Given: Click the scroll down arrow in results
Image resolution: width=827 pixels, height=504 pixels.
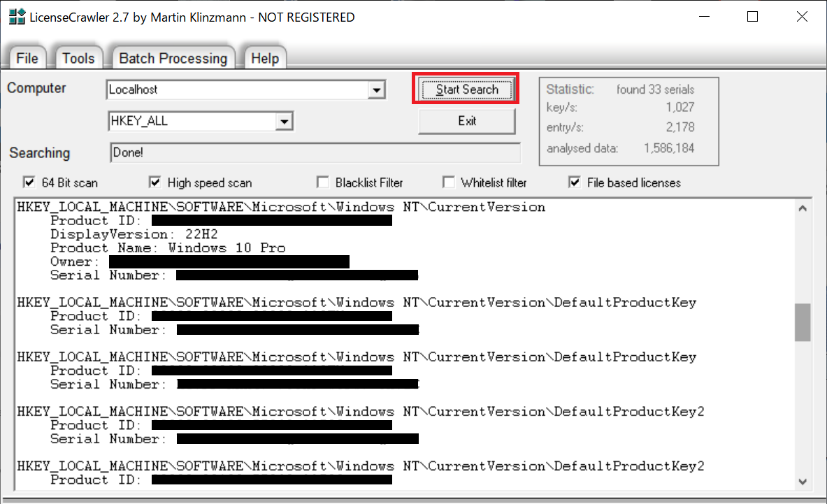Looking at the screenshot, I should (803, 481).
